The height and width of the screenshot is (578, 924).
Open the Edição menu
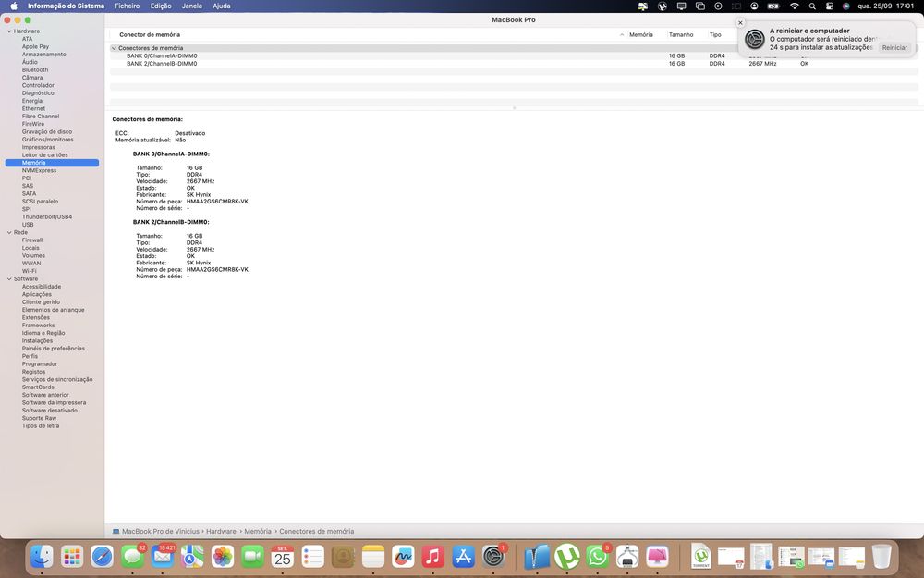point(161,6)
